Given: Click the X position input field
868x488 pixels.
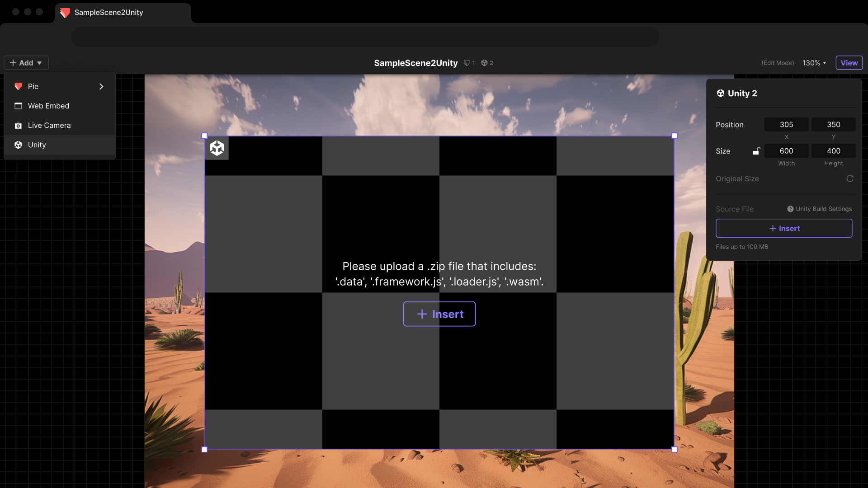Looking at the screenshot, I should pyautogui.click(x=786, y=124).
